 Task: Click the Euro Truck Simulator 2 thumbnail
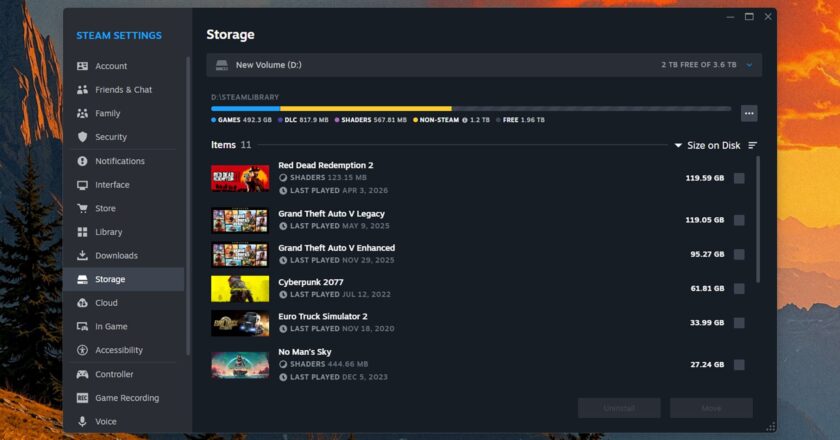point(240,323)
